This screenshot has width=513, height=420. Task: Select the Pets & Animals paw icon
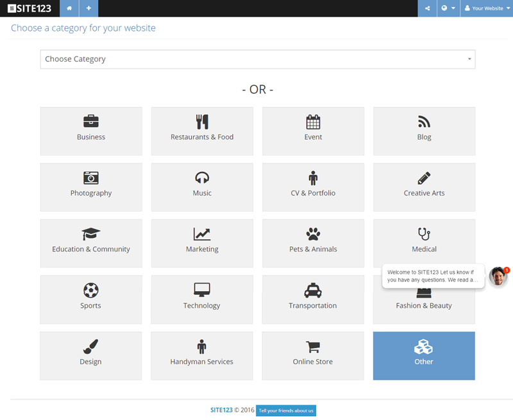pos(313,234)
